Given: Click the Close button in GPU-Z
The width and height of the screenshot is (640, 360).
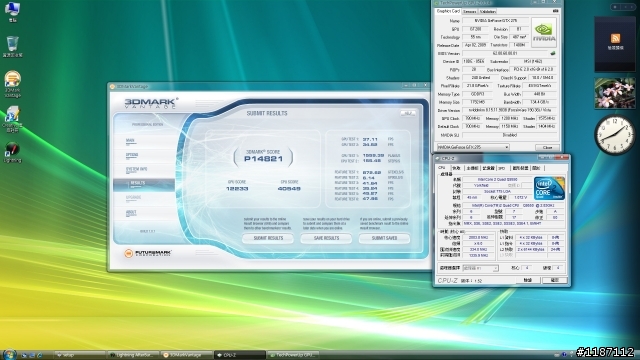Looking at the screenshot, I should pos(547,147).
